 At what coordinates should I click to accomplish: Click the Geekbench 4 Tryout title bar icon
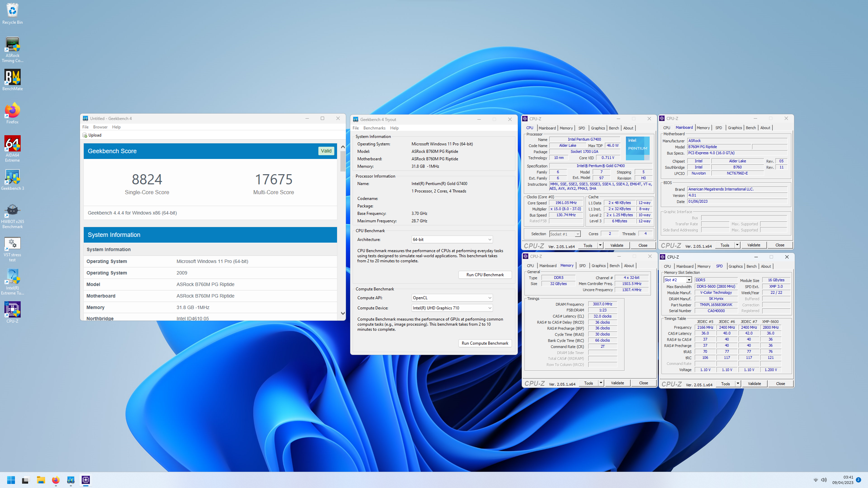click(x=356, y=119)
